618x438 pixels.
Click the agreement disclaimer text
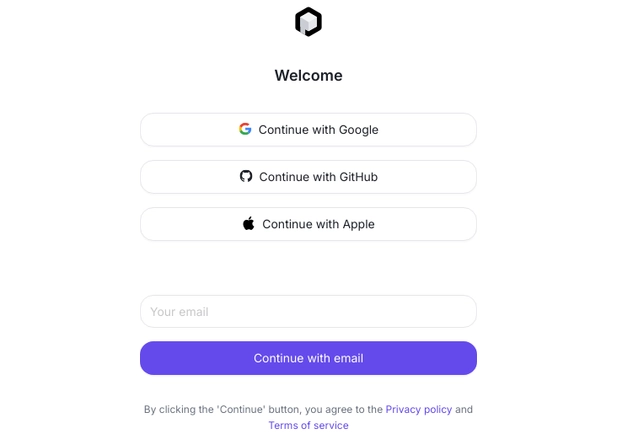click(x=262, y=409)
